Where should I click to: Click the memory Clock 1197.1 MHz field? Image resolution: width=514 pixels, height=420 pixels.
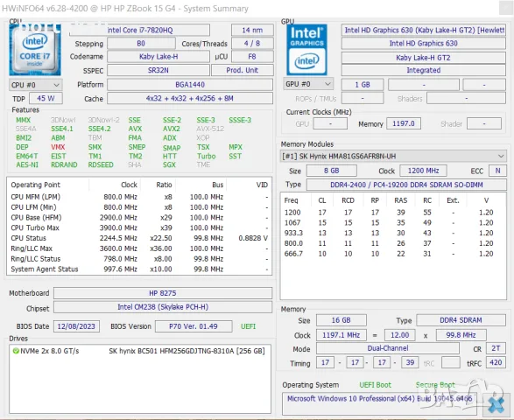(341, 335)
